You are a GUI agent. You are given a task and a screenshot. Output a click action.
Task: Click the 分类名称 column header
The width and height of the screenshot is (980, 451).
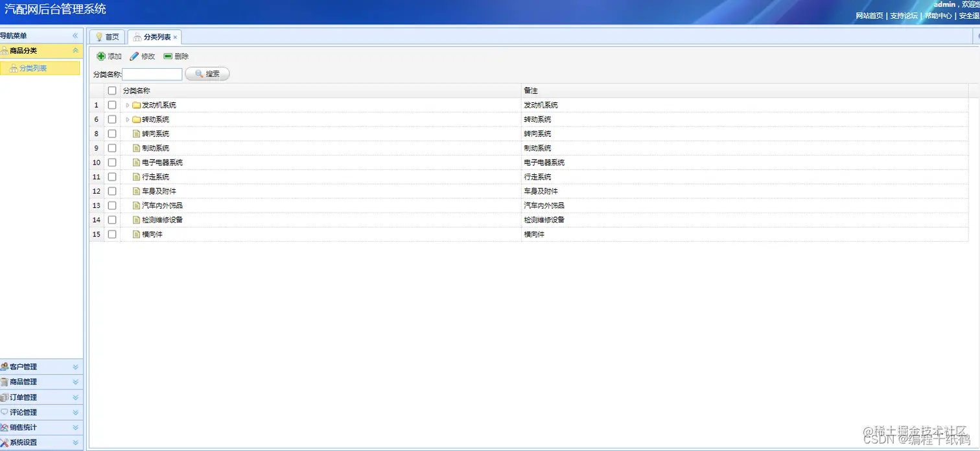click(x=321, y=91)
